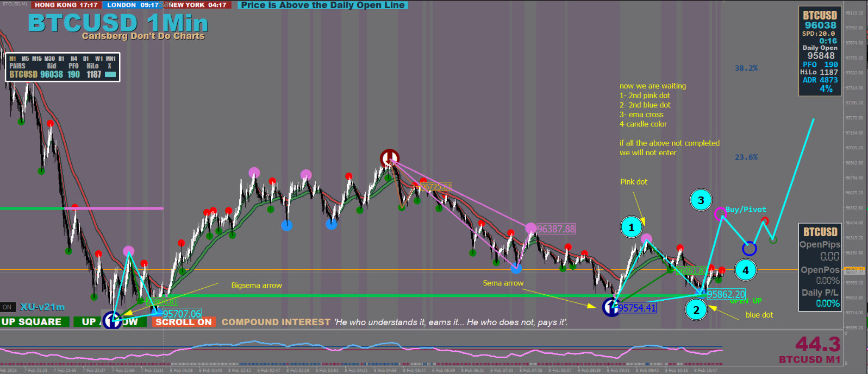The image size is (868, 374).
Task: Click the OpenPos 0.00% value
Action: point(828,281)
